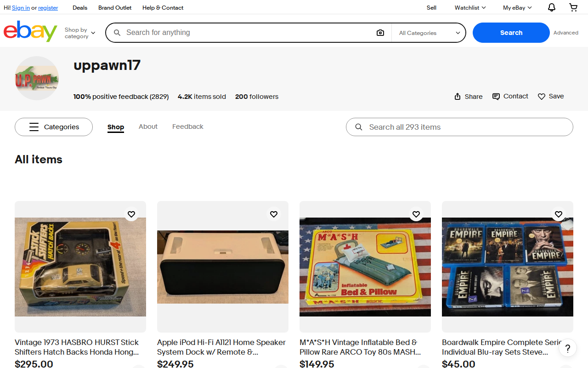Contact the seller uppawn17
Viewport: 588px width, 368px height.
tap(510, 96)
